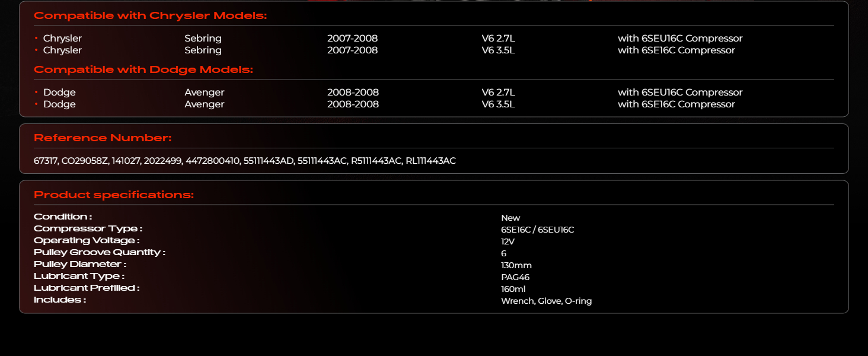Select reference number "55111443AC"

point(323,161)
